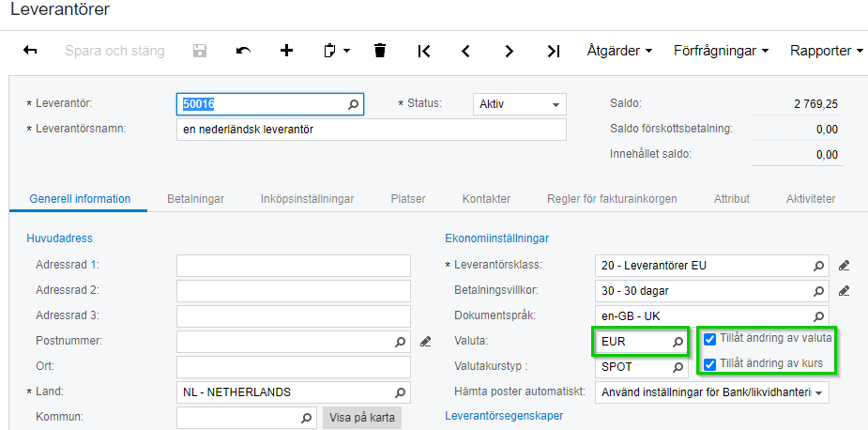
Task: Switch to the Platser tab
Action: point(408,198)
